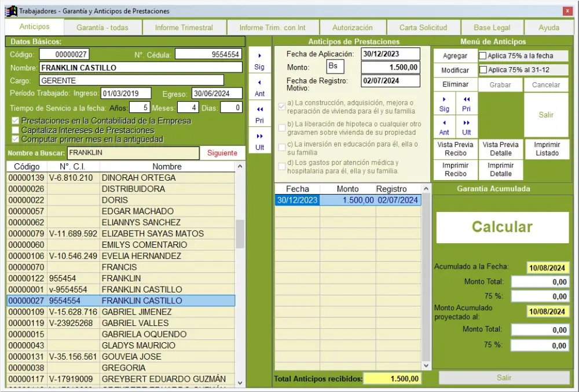Screen dimensions: 579x392
Task: Jump to last worker with Ult arrow
Action: pos(259,141)
